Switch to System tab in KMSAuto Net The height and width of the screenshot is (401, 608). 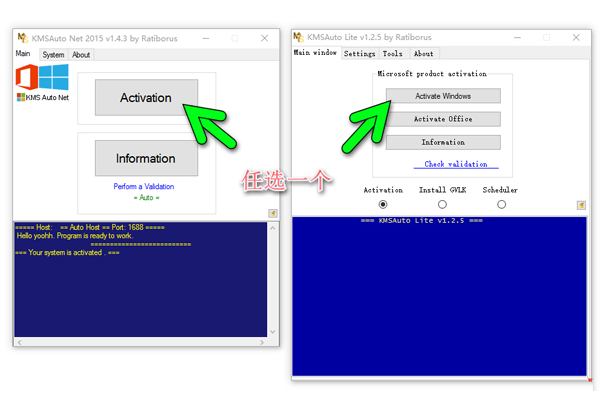(53, 55)
